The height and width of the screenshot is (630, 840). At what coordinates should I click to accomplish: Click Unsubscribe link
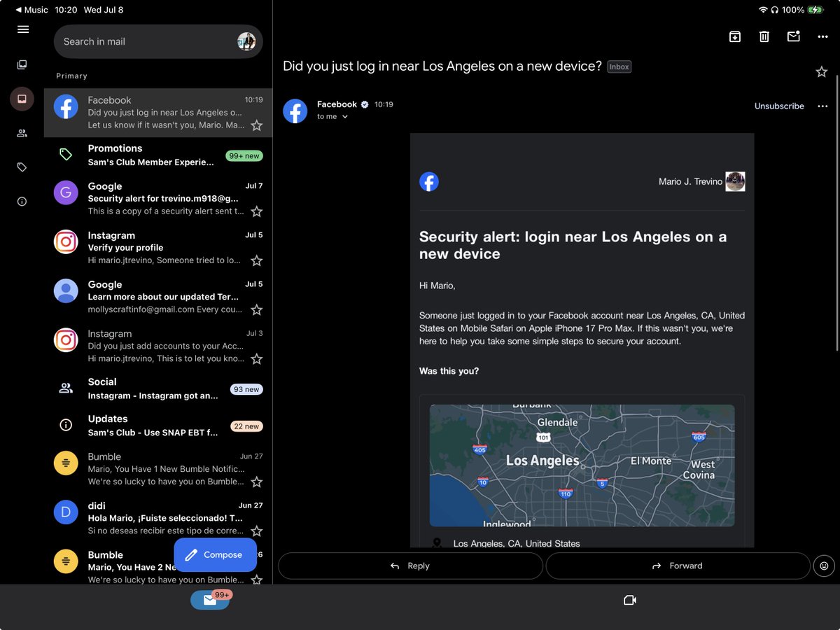coord(779,106)
